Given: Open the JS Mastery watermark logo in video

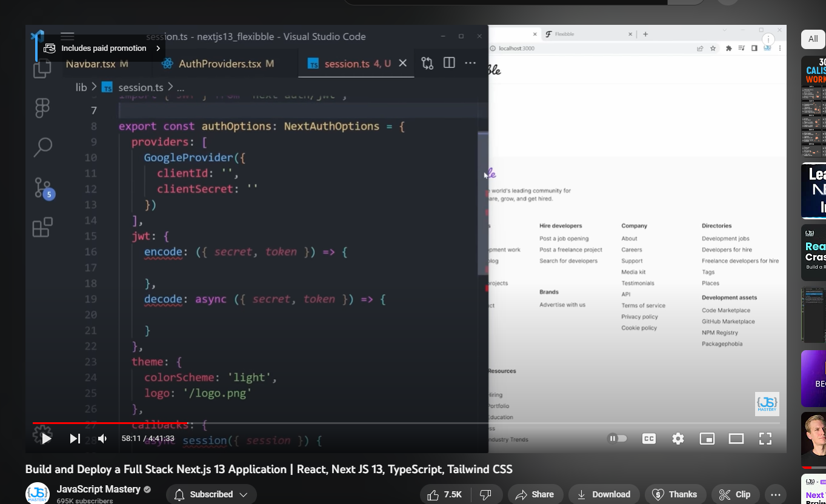Looking at the screenshot, I should click(767, 404).
